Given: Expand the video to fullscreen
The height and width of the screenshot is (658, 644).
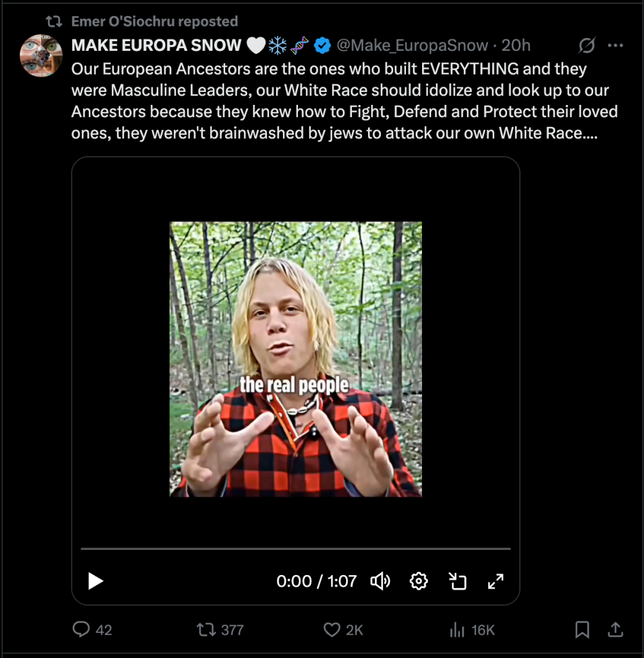Looking at the screenshot, I should coord(495,581).
